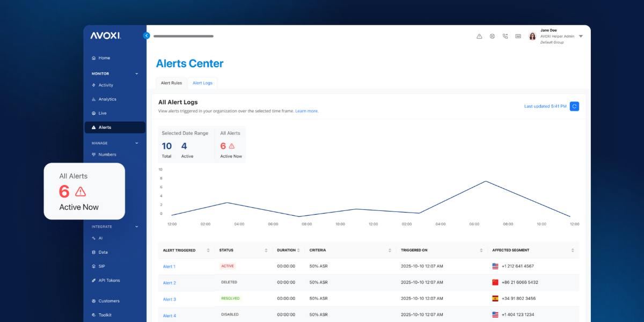This screenshot has height=322, width=644.
Task: Sort by the Alert Triggered column
Action: pyautogui.click(x=208, y=251)
